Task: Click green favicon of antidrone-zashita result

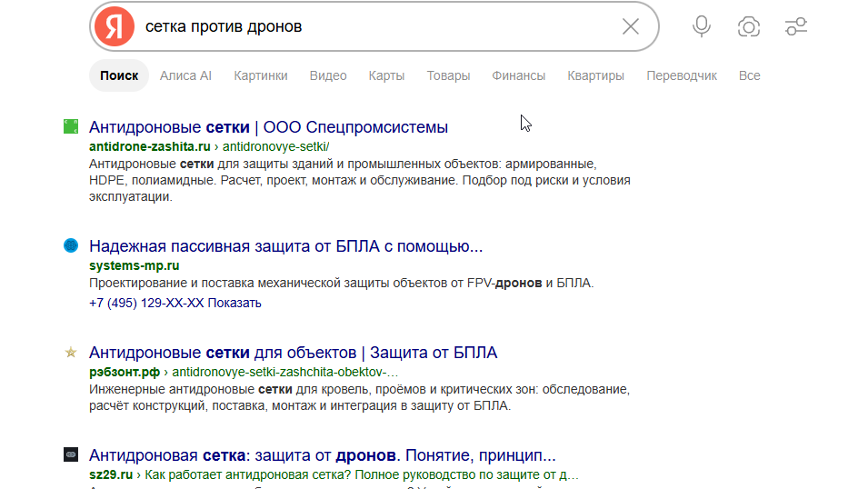Action: click(71, 126)
